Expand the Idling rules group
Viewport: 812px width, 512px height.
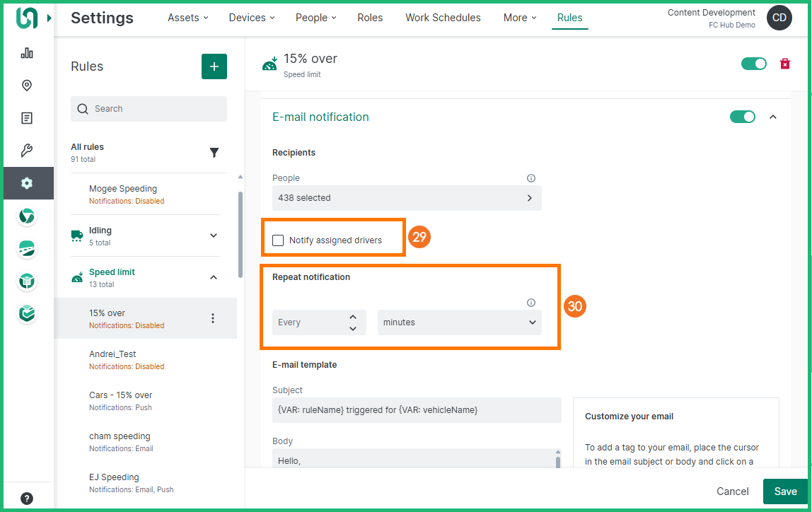tap(214, 235)
